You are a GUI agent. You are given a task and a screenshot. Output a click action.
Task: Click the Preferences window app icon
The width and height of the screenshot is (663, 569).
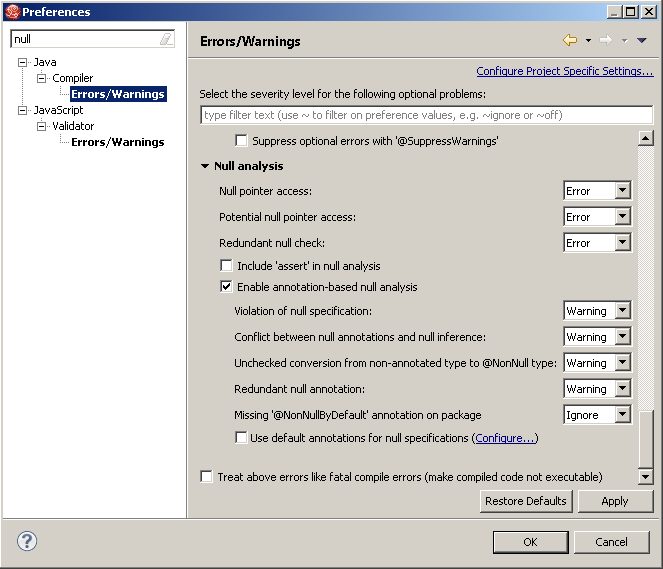coord(12,11)
